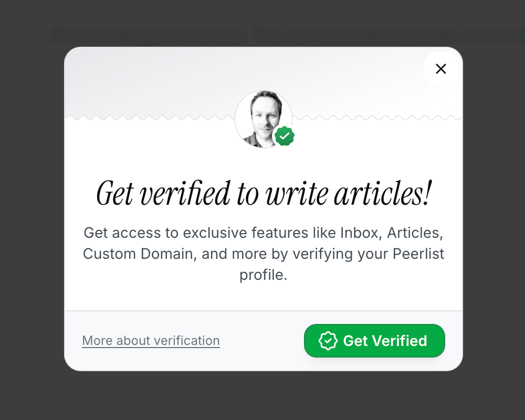Click the word "Peerlist" in the description

pos(418,254)
